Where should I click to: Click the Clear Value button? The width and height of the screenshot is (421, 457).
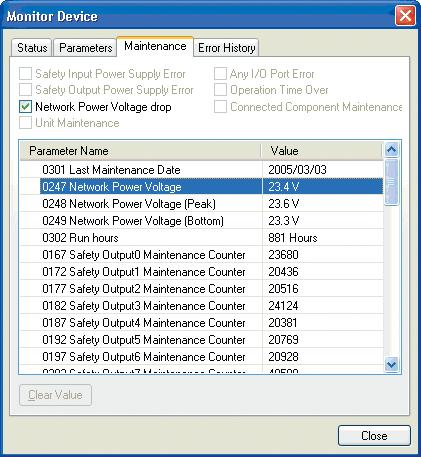[55, 395]
